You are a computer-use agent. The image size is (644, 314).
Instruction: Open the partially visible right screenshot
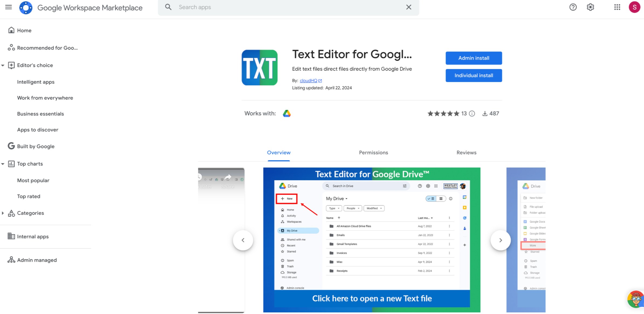(x=526, y=240)
